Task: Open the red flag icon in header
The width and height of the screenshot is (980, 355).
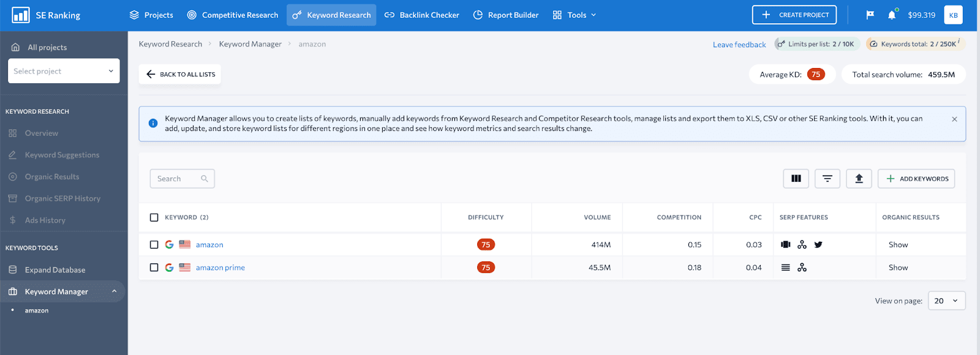Action: [870, 15]
